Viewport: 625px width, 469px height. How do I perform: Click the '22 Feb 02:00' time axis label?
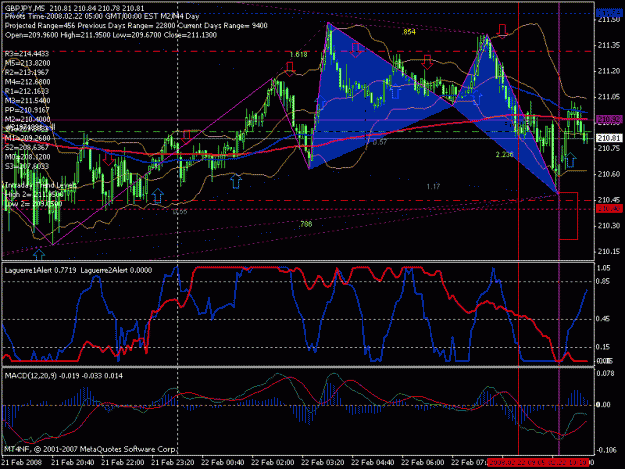coord(273,463)
